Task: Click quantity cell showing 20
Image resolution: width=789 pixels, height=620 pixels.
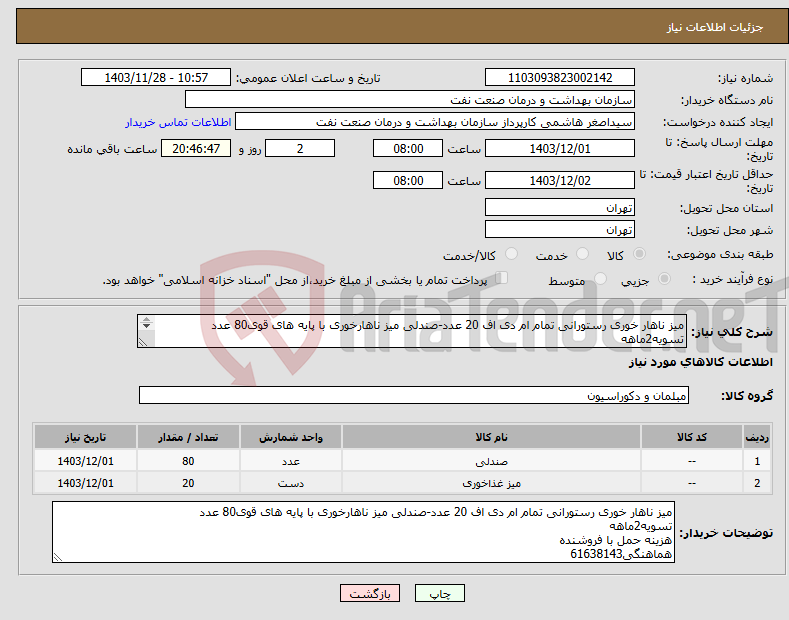Action: coord(188,483)
